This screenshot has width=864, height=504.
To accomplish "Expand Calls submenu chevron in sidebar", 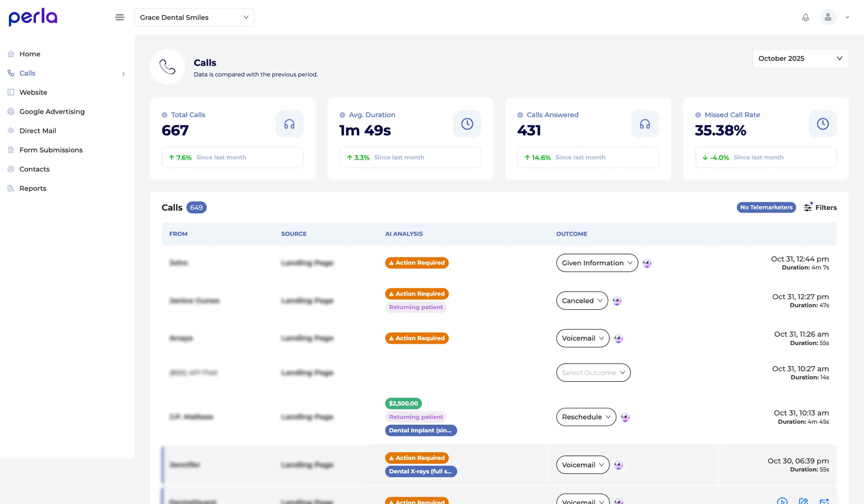I will (123, 74).
